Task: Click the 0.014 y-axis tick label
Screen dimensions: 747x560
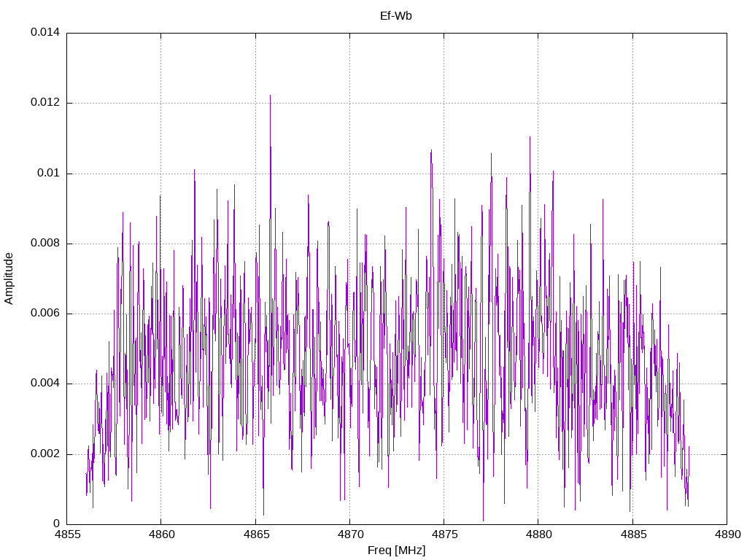Action: [45, 32]
